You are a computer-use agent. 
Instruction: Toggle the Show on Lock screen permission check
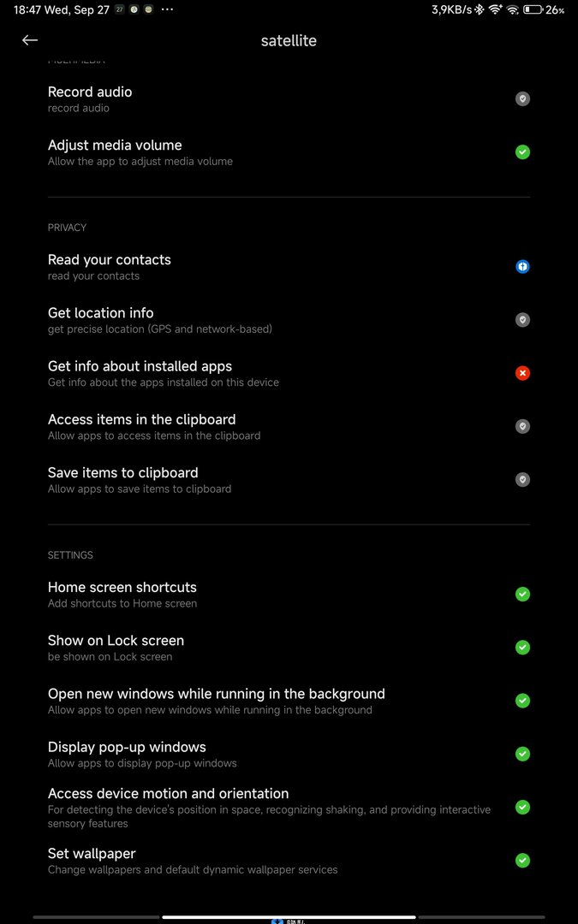pyautogui.click(x=522, y=648)
